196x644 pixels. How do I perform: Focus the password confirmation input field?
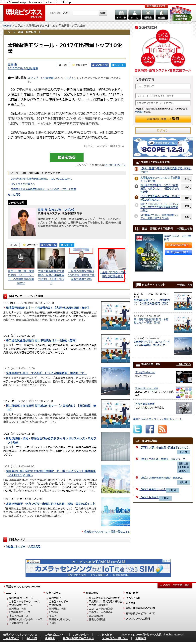163,103
